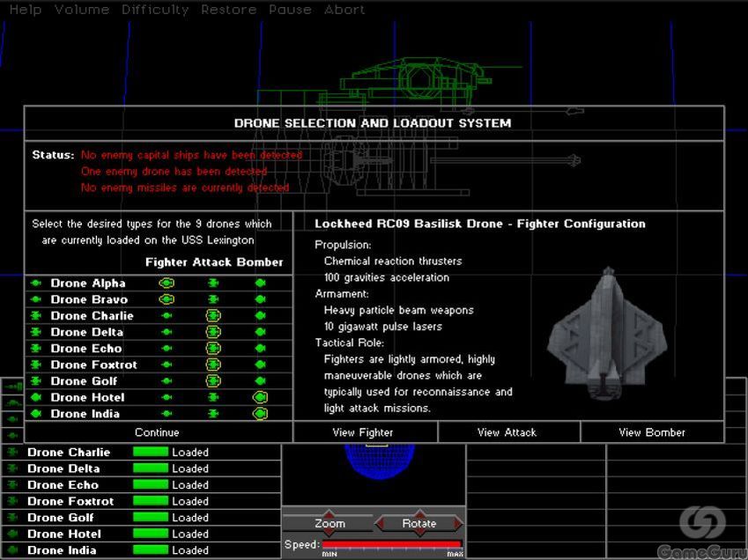Set Drone Bravo to Fighter type
Screen dimensions: 748x560
167,299
